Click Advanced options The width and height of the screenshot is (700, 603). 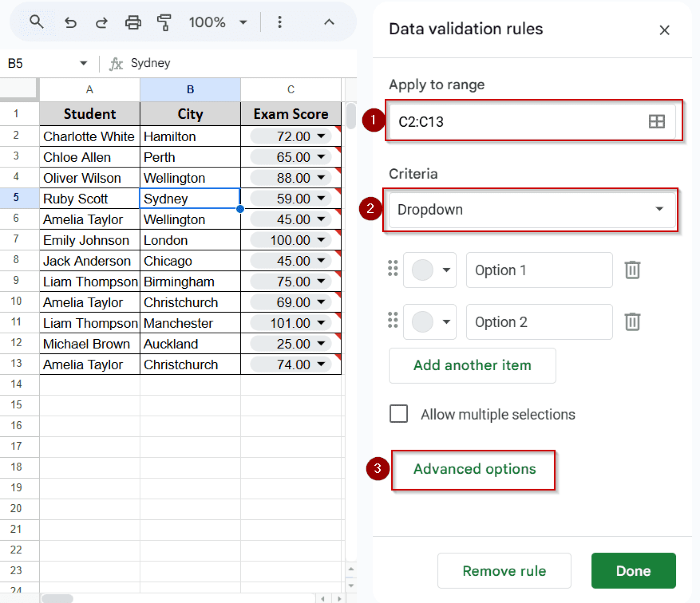474,469
